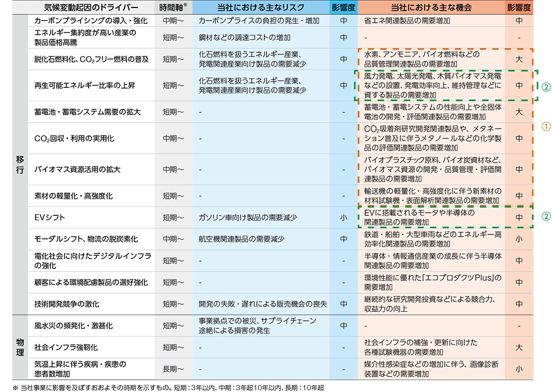Image resolution: width=552 pixels, height=392 pixels.
Task: Click driver '電化社会に向けたデジタルインフラの強化'
Action: 92,261
